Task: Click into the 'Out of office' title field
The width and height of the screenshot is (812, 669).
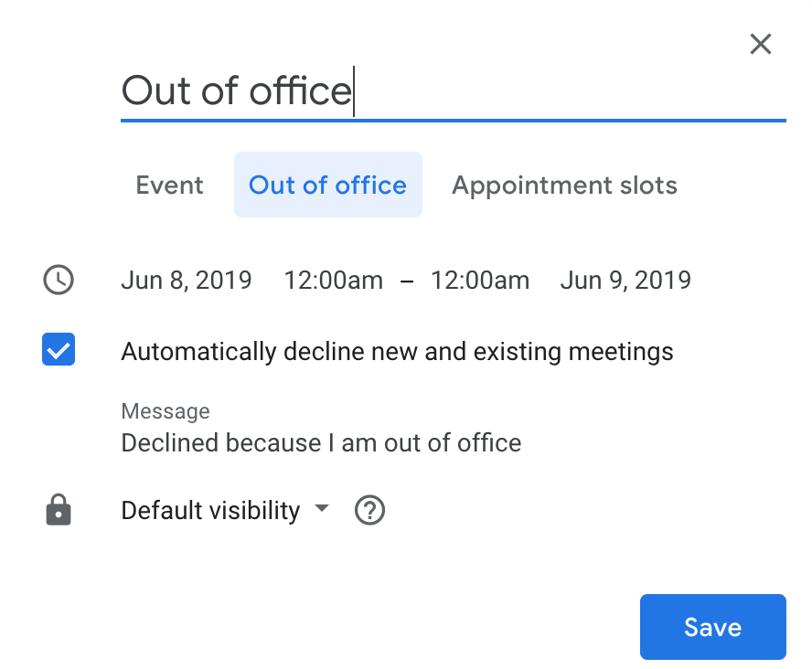Action: click(x=453, y=91)
